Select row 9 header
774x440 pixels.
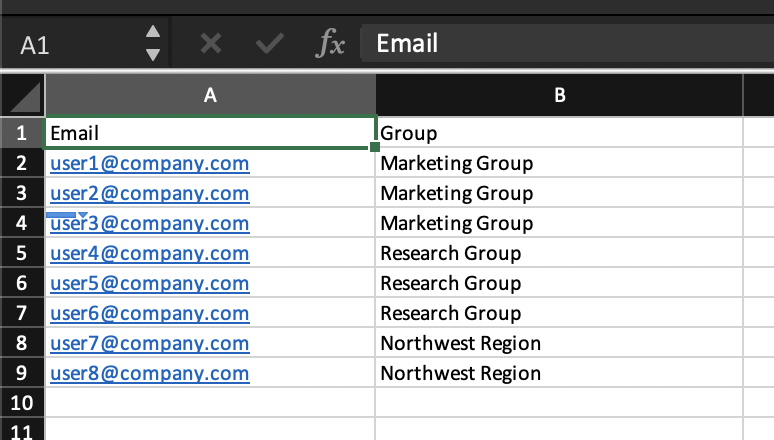(x=22, y=373)
